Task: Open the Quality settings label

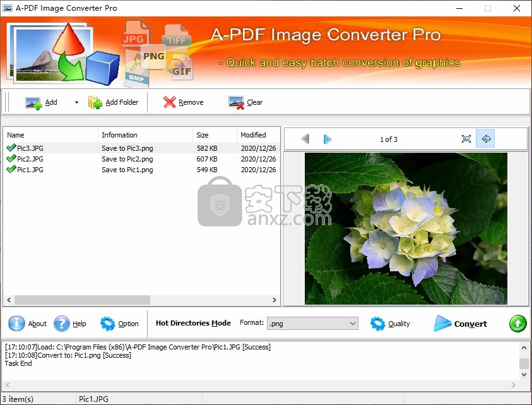Action: click(x=399, y=324)
